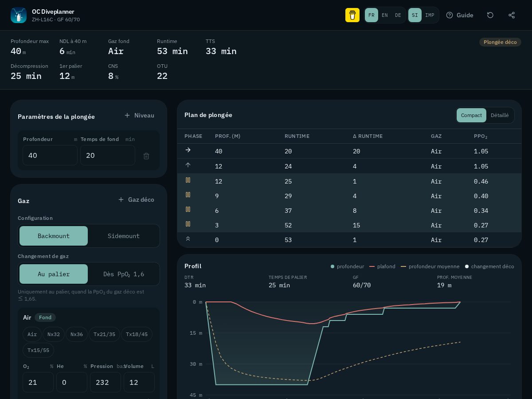The width and height of the screenshot is (532, 399).
Task: Click the profondeur moyenne legend line
Action: point(403,266)
